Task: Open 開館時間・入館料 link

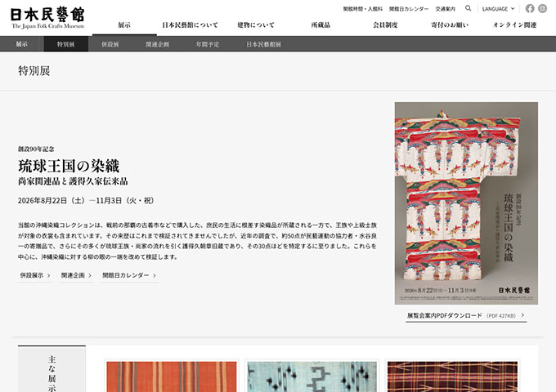Action: (x=363, y=9)
